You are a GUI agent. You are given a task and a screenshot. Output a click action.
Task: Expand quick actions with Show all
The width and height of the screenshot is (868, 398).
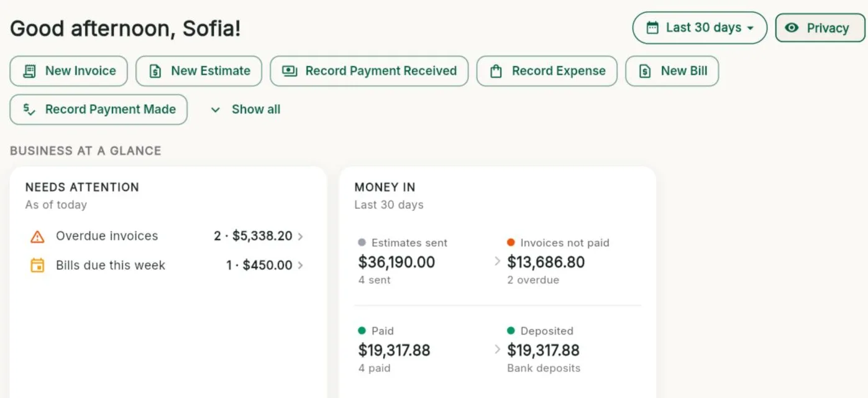tap(245, 109)
